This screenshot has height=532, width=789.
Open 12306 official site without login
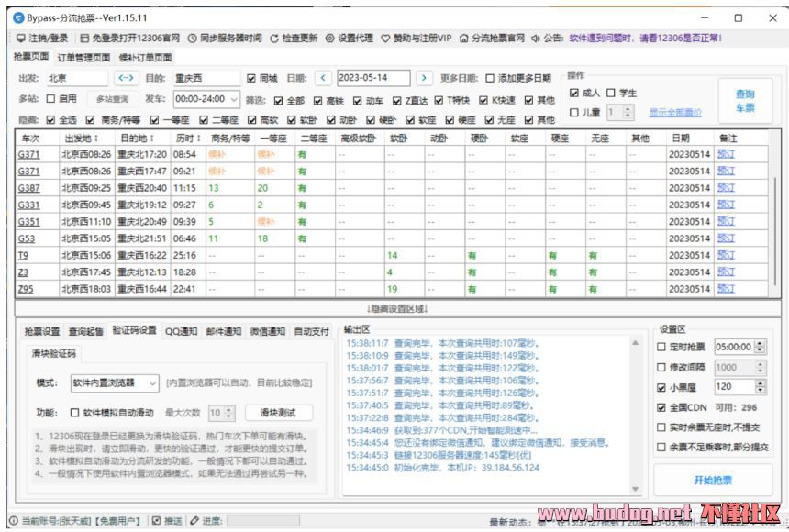(x=84, y=38)
